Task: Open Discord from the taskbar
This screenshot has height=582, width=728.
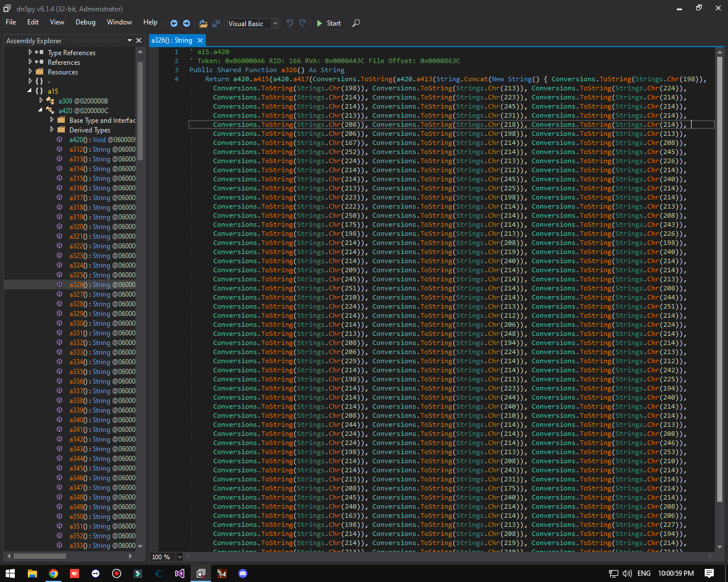Action: tap(243, 573)
